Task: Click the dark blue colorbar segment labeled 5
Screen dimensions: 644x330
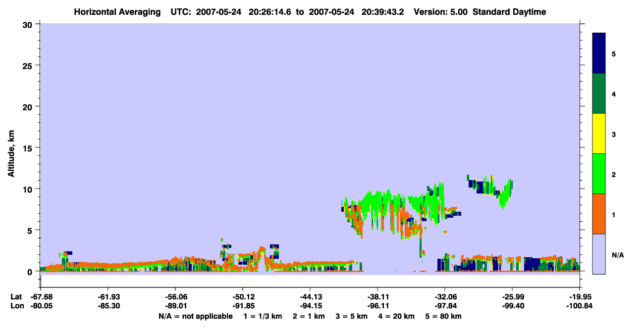Action: 599,53
